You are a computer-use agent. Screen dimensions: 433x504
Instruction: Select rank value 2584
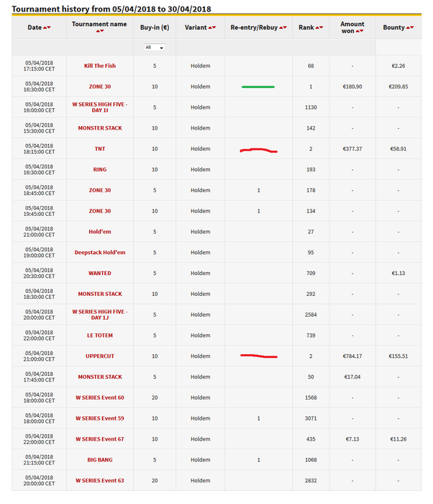tap(311, 315)
